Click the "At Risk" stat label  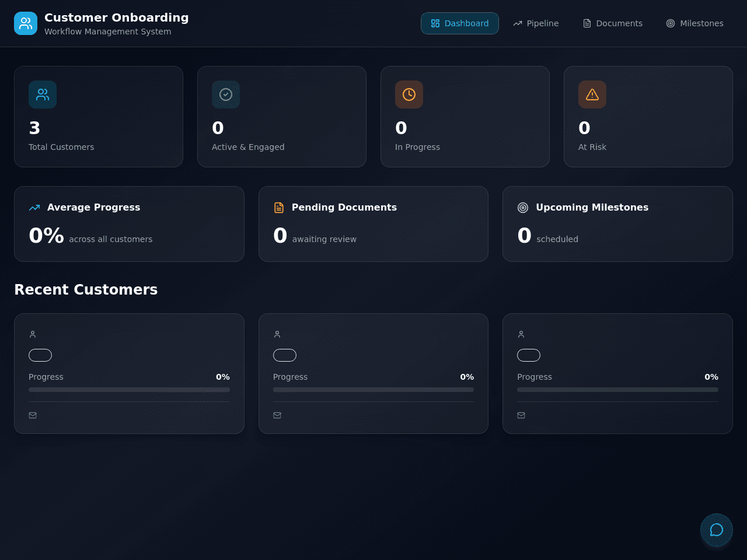(x=592, y=147)
